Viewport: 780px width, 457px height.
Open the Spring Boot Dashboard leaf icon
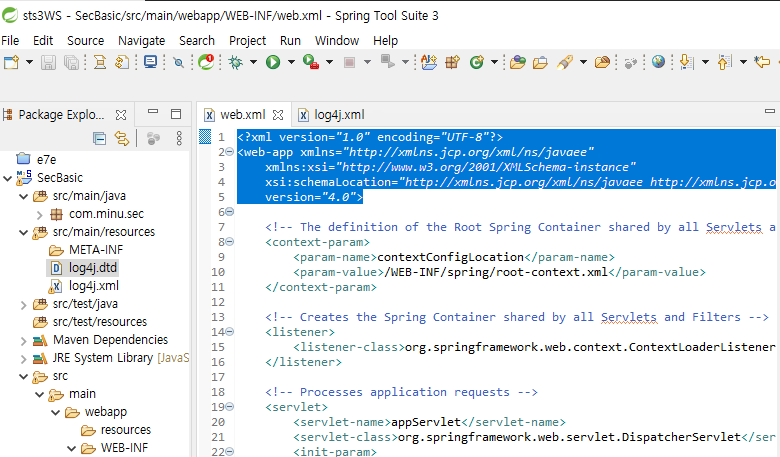pos(206,62)
